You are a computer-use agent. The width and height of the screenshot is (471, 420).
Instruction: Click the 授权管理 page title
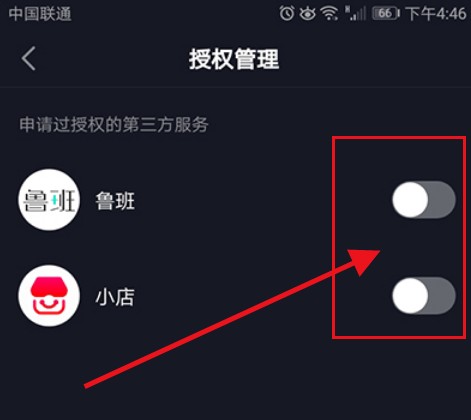click(x=234, y=59)
